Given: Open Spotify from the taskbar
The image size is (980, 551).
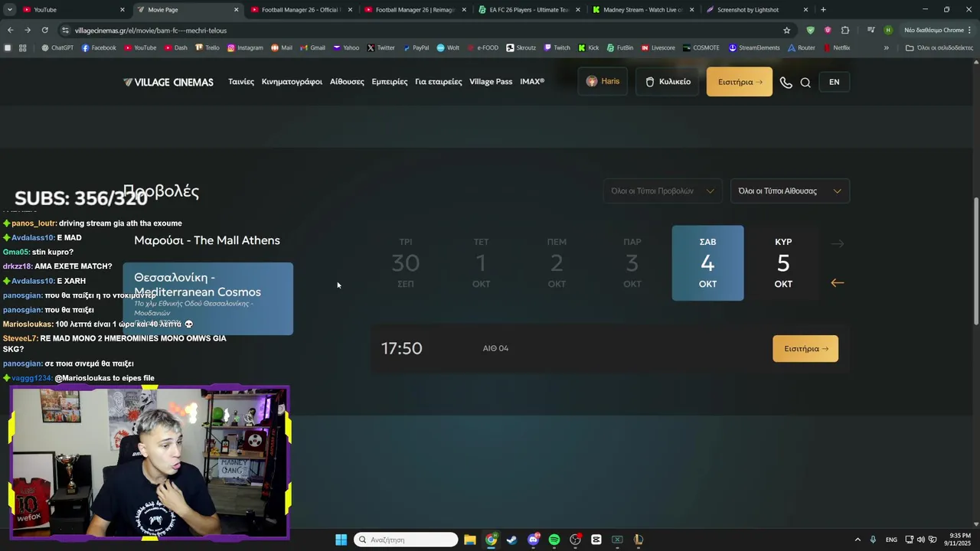Looking at the screenshot, I should pos(554,540).
